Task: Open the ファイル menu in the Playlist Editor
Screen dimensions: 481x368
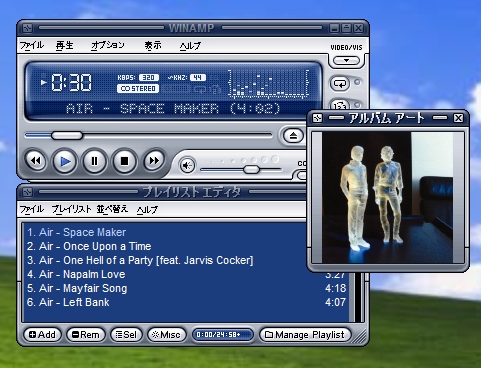Action: tap(32, 209)
